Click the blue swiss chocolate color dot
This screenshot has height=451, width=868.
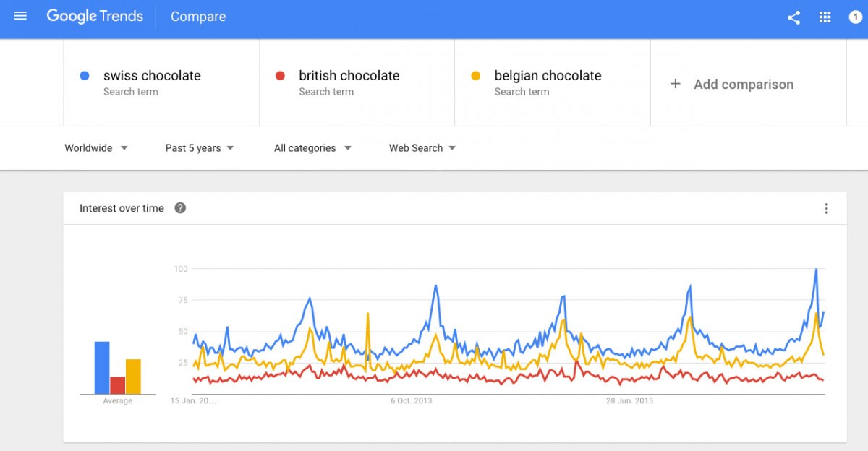(x=85, y=75)
